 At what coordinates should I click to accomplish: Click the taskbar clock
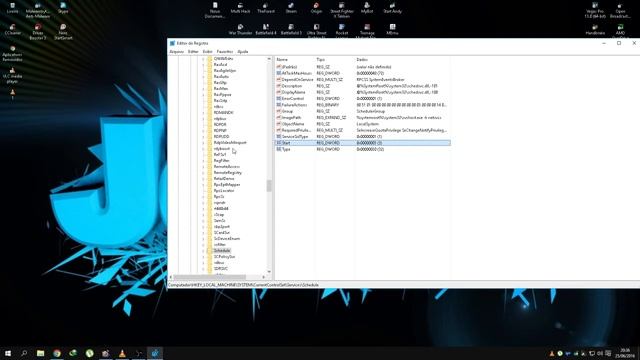625,353
